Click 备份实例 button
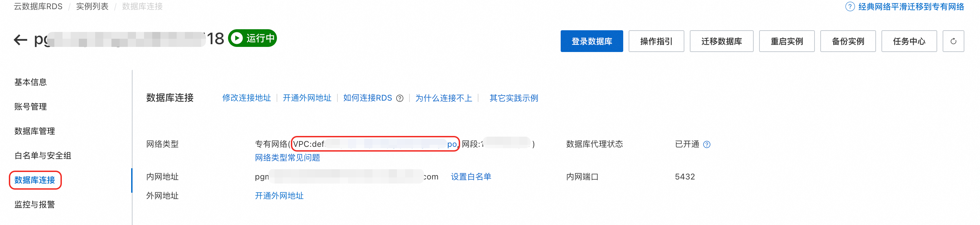This screenshot has height=225, width=980. tap(847, 41)
